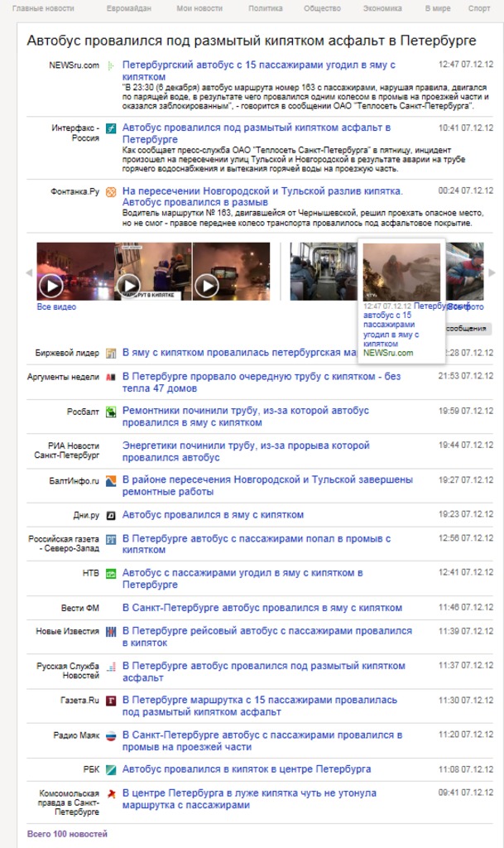Viewport: 504px width, 848px height.
Task: Open headline Энергетики починили трубу
Action: coord(246,451)
